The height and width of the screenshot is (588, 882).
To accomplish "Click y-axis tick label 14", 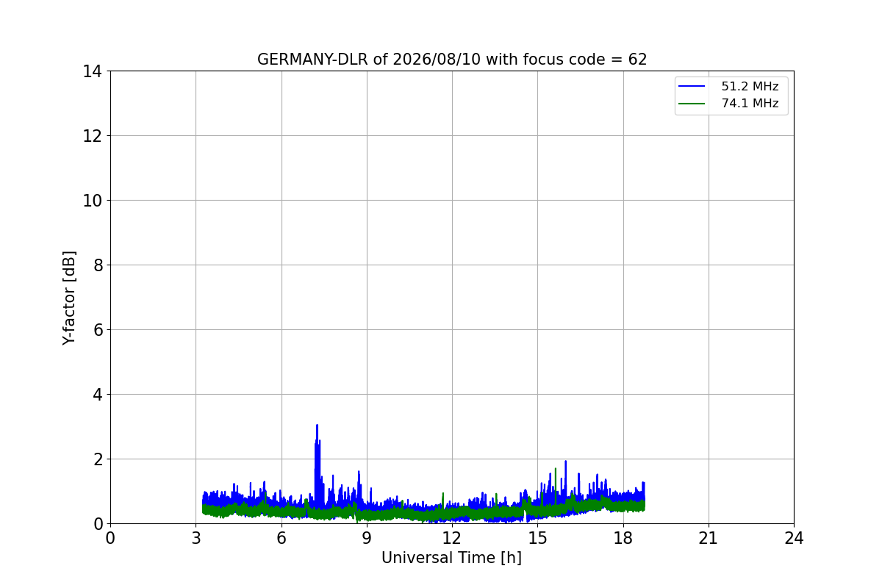I will point(92,71).
